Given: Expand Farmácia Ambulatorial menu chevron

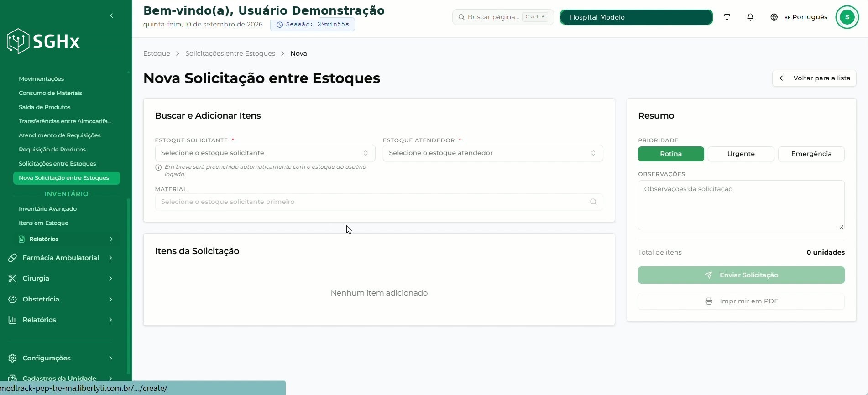Looking at the screenshot, I should click(110, 258).
